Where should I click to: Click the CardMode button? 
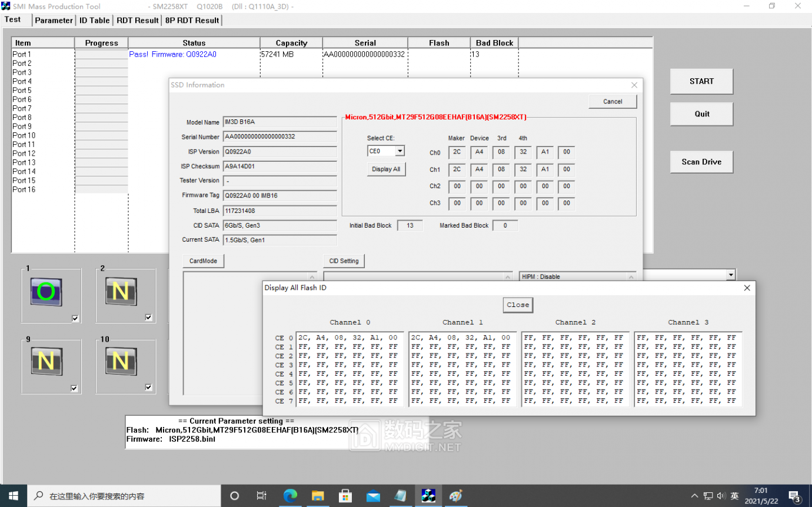coord(204,261)
